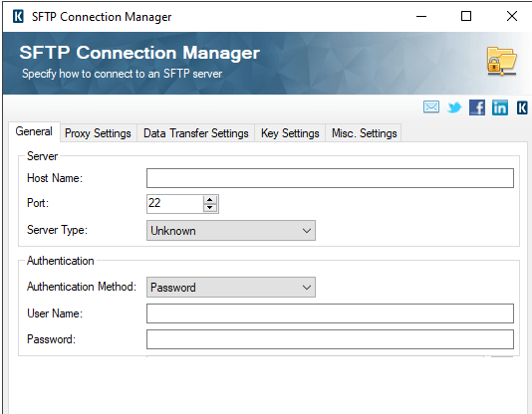Viewport: 532px width, 414px height.
Task: Minimize the SFTP Connection Manager window
Action: point(421,16)
